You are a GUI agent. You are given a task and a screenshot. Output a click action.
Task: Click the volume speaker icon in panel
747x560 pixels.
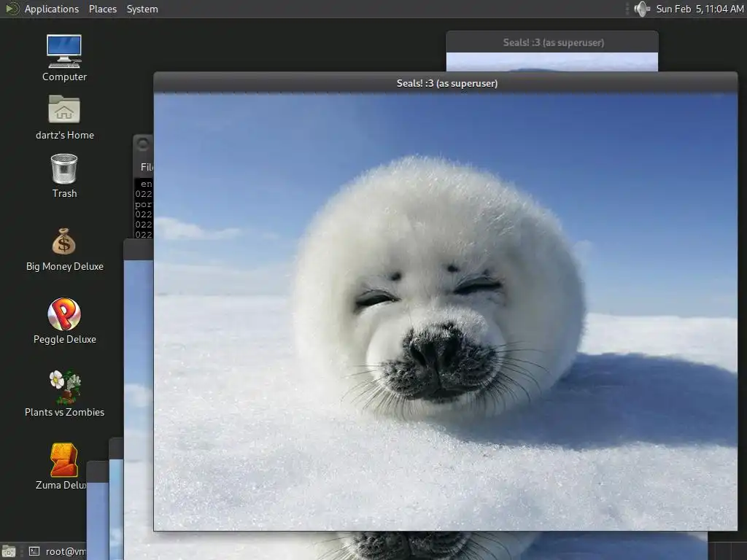click(641, 9)
